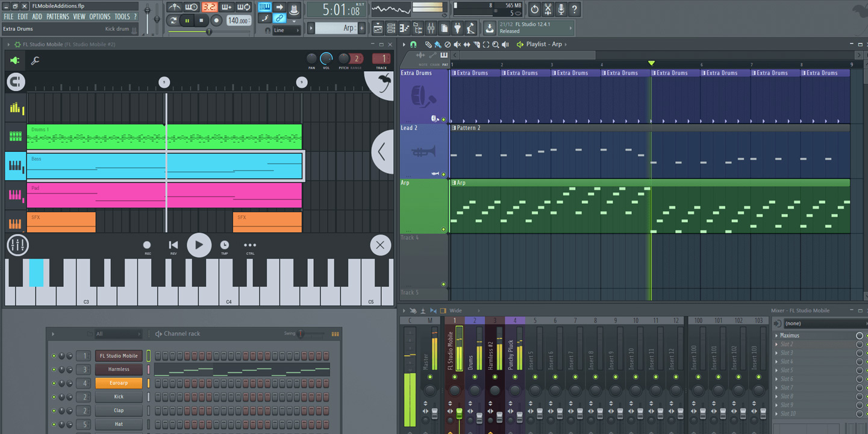This screenshot has height=434, width=868.
Task: Open the PATTERNS menu
Action: pos(58,17)
